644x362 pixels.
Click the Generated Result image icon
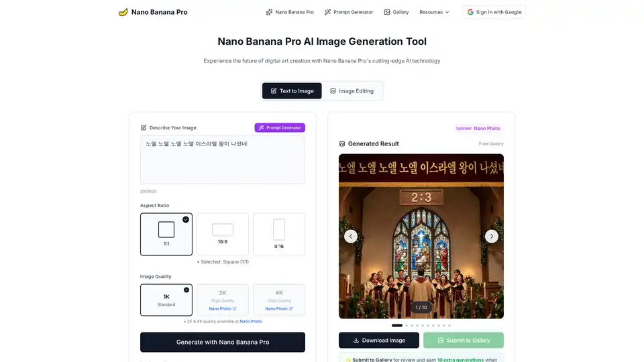point(342,143)
